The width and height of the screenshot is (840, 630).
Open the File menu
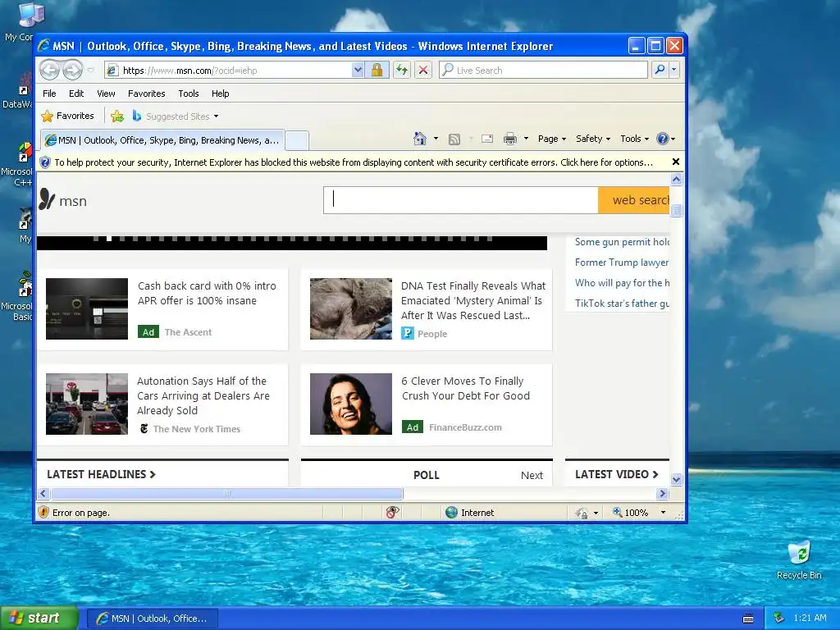[49, 94]
